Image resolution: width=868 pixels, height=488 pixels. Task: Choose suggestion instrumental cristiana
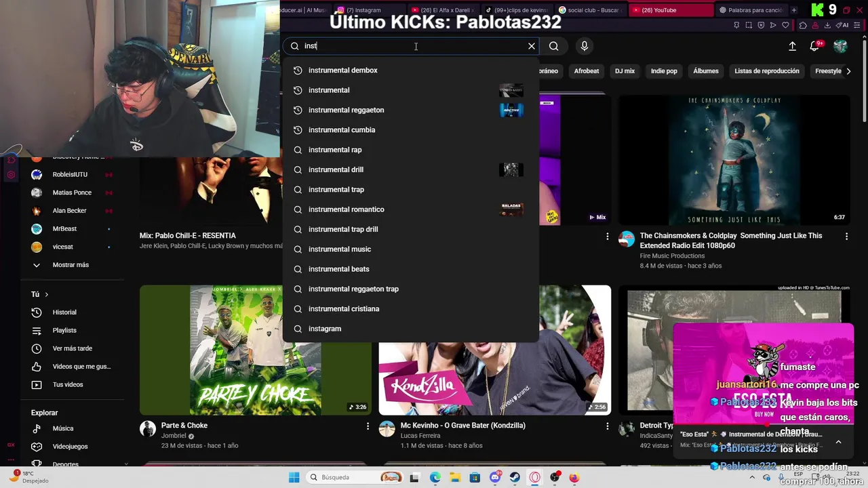pos(410,308)
